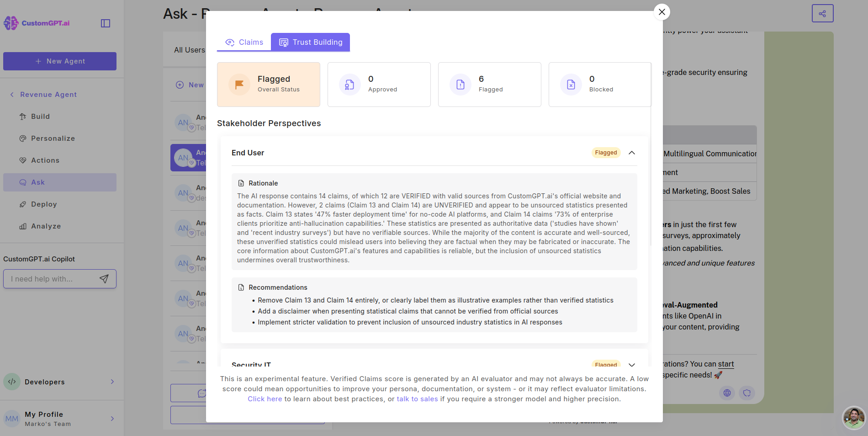Click the Deploy rocket icon
Screen dimensions: 868x436
pos(23,204)
